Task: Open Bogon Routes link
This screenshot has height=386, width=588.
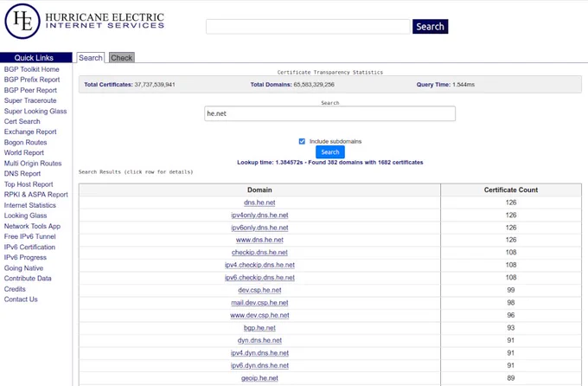Action: click(x=25, y=142)
